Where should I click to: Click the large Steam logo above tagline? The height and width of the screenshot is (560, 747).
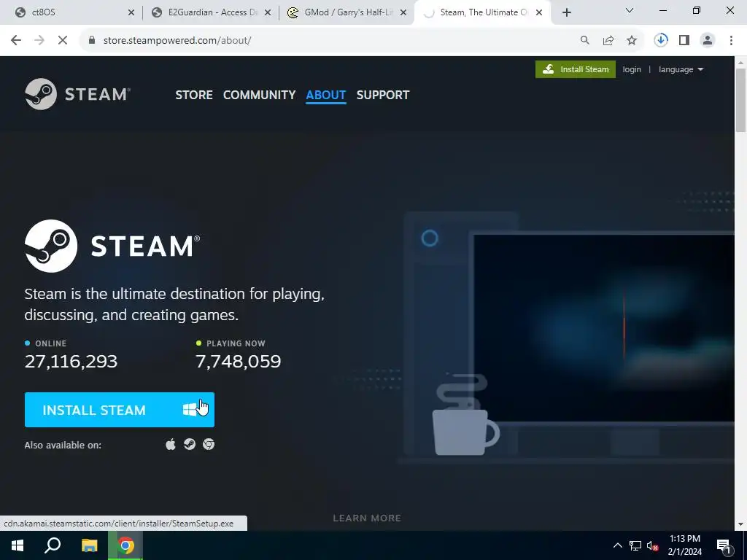[x=112, y=246]
